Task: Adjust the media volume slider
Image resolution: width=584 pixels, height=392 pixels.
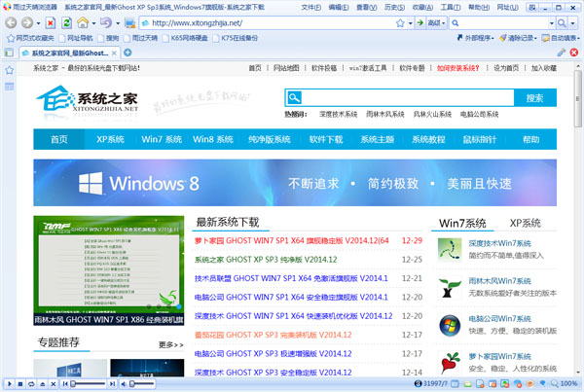Action: [141, 384]
